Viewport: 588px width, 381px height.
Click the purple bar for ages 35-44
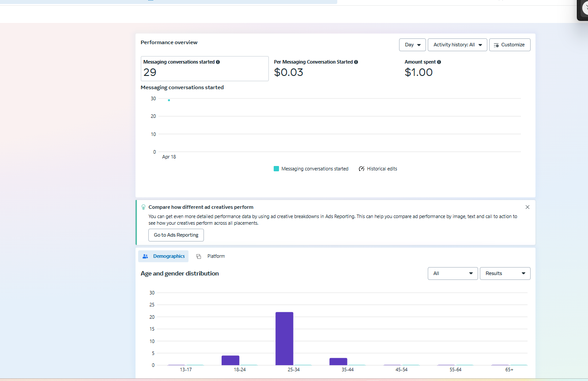(338, 362)
